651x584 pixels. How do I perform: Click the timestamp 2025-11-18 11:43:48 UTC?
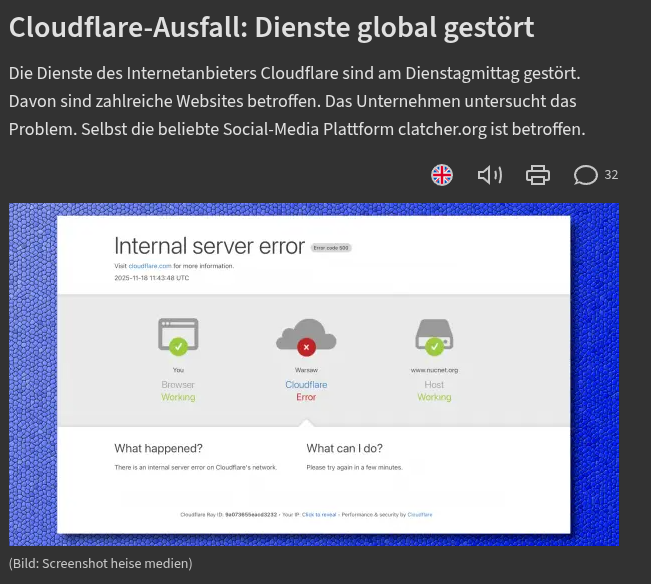pyautogui.click(x=152, y=278)
